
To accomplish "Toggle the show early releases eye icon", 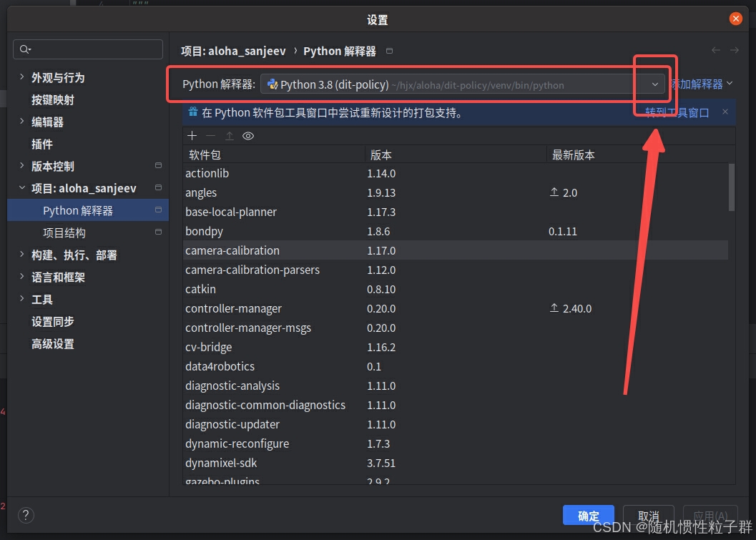I will 247,136.
